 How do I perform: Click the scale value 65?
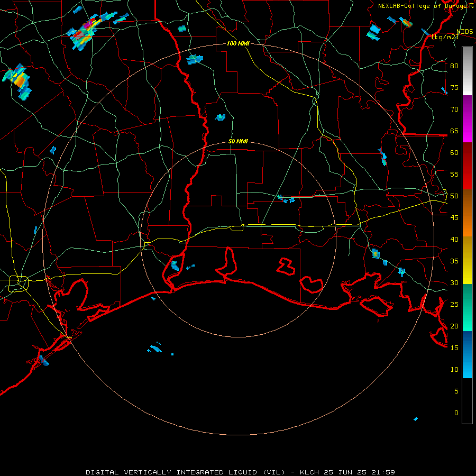pyautogui.click(x=454, y=131)
